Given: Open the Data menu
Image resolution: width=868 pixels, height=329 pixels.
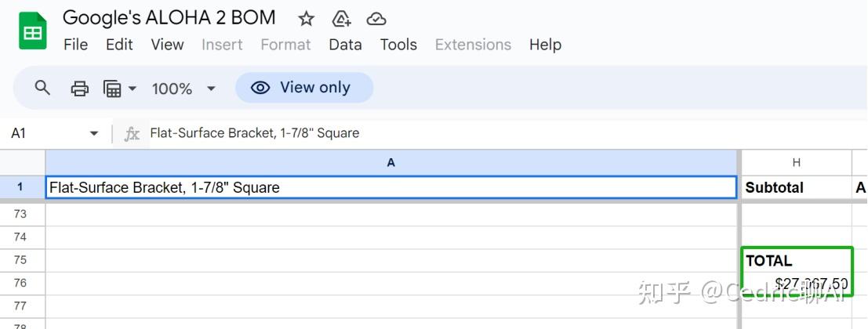Looking at the screenshot, I should 345,45.
